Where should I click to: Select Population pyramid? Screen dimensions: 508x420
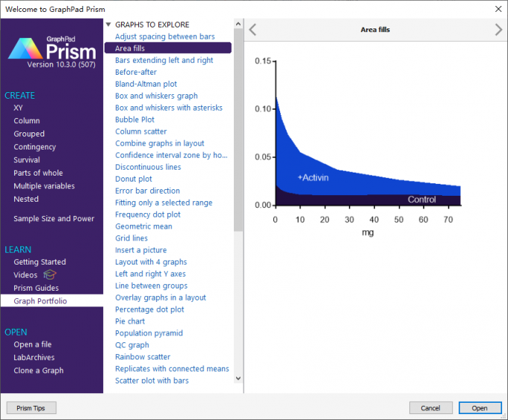[x=149, y=333]
